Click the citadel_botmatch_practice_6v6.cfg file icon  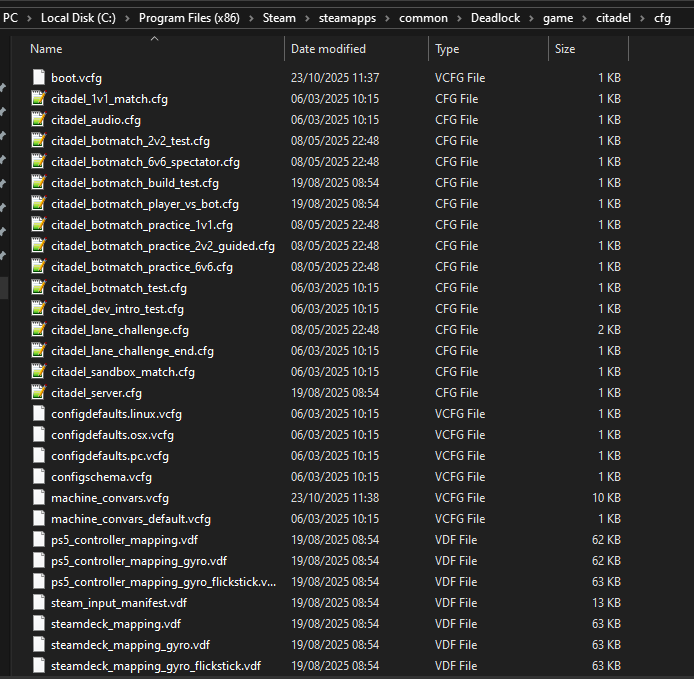pyautogui.click(x=39, y=266)
